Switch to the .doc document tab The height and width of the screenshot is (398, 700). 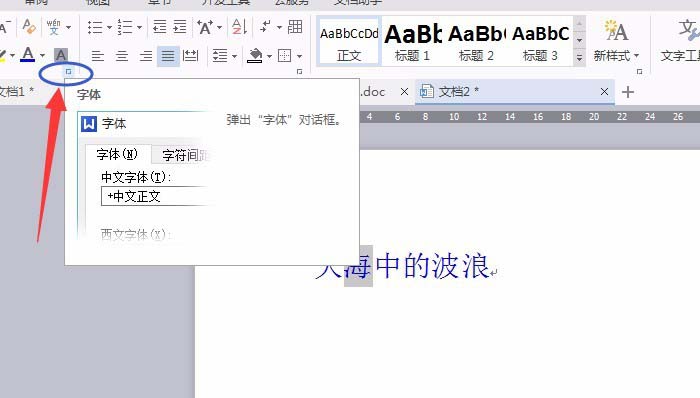pyautogui.click(x=374, y=92)
